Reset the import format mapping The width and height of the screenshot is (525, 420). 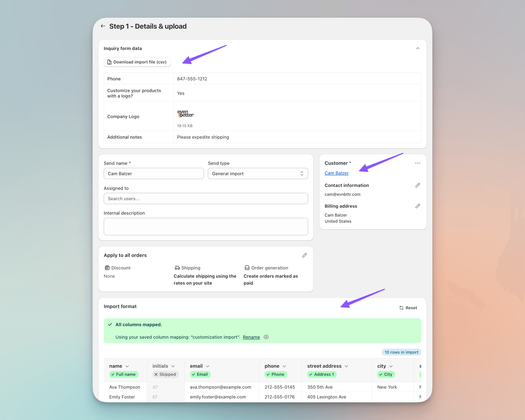tap(408, 307)
